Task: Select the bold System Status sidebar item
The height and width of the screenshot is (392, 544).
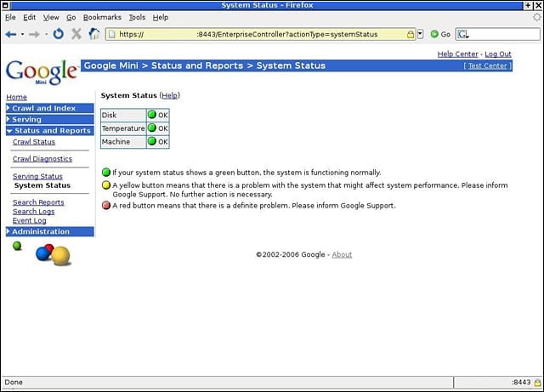Action: (x=42, y=185)
